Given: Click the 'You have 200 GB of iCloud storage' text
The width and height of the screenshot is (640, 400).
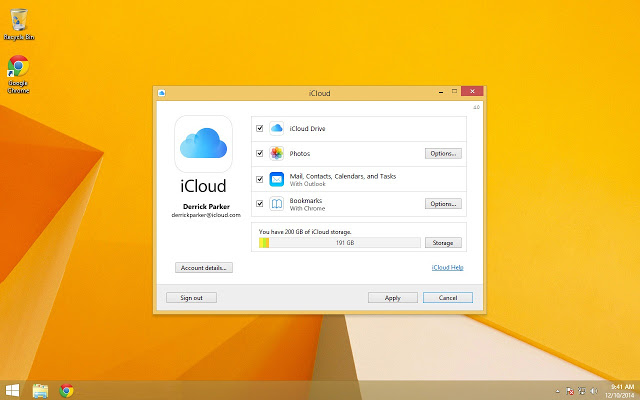Looking at the screenshot, I should coord(305,231).
